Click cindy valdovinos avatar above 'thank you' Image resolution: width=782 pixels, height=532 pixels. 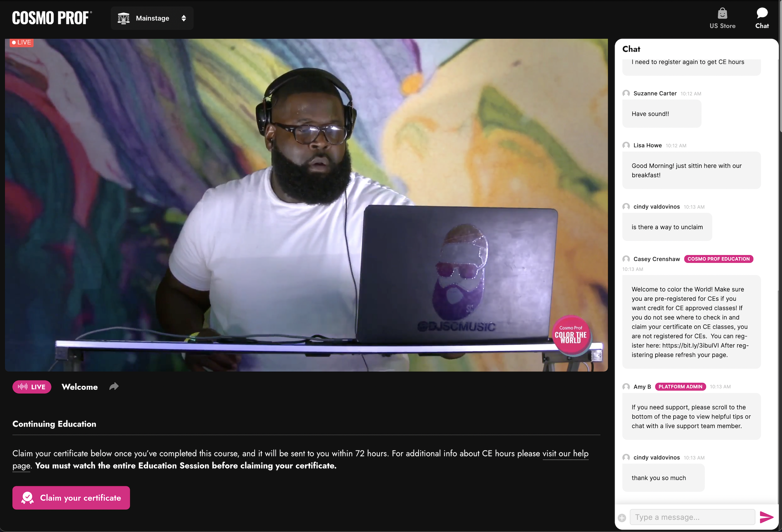(626, 457)
